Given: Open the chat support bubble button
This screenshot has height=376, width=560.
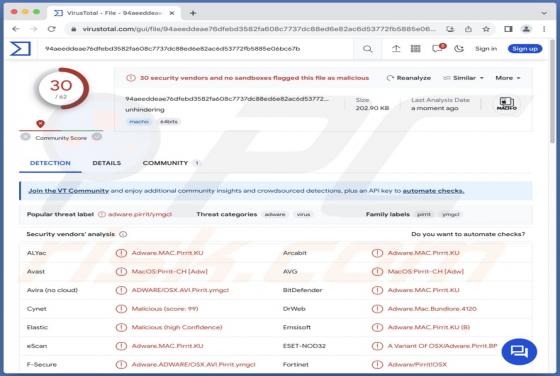Looking at the screenshot, I should tap(519, 352).
